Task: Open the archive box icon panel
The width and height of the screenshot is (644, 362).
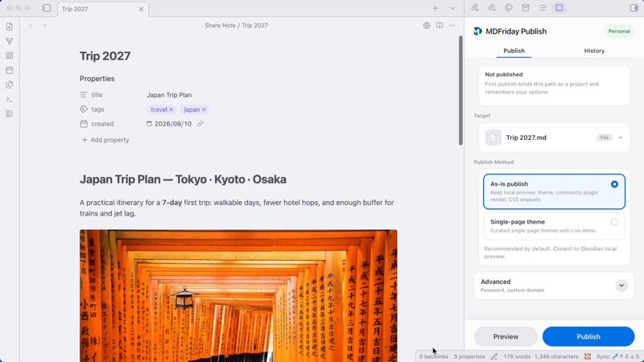Action: tap(526, 8)
